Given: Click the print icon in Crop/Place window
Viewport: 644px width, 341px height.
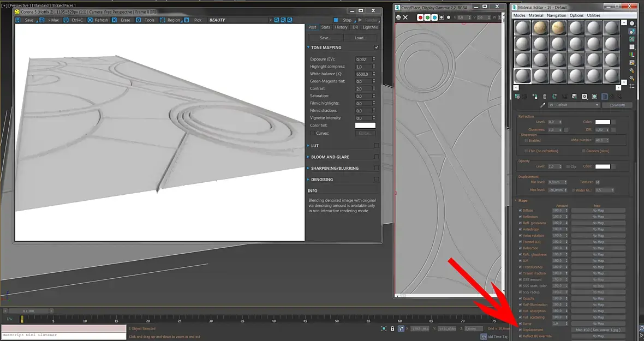Looking at the screenshot, I should (398, 17).
